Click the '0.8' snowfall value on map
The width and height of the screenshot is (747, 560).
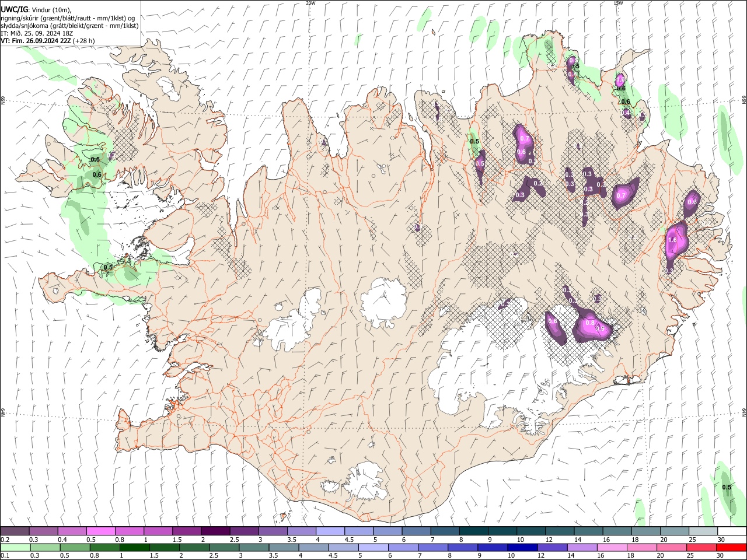pyautogui.click(x=589, y=323)
